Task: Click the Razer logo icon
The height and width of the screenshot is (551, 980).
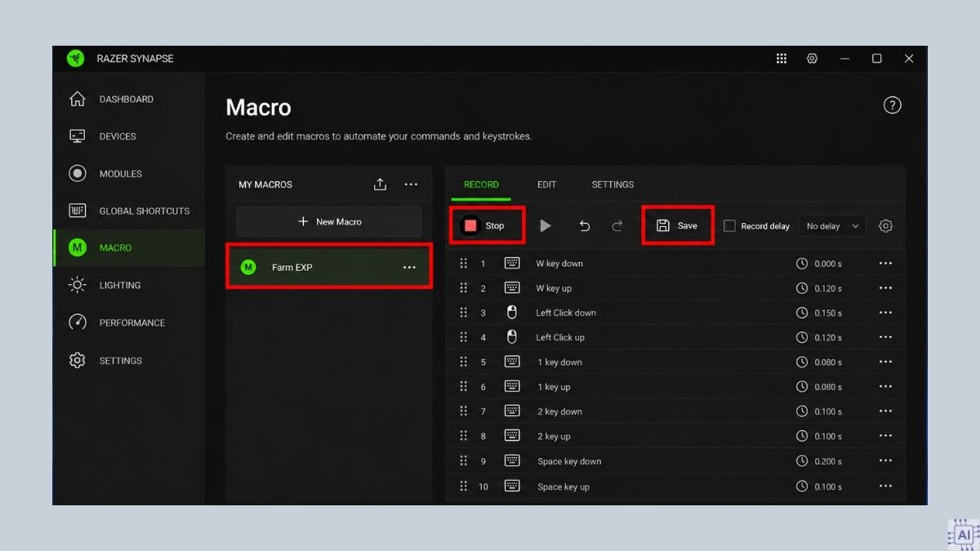Action: (75, 59)
